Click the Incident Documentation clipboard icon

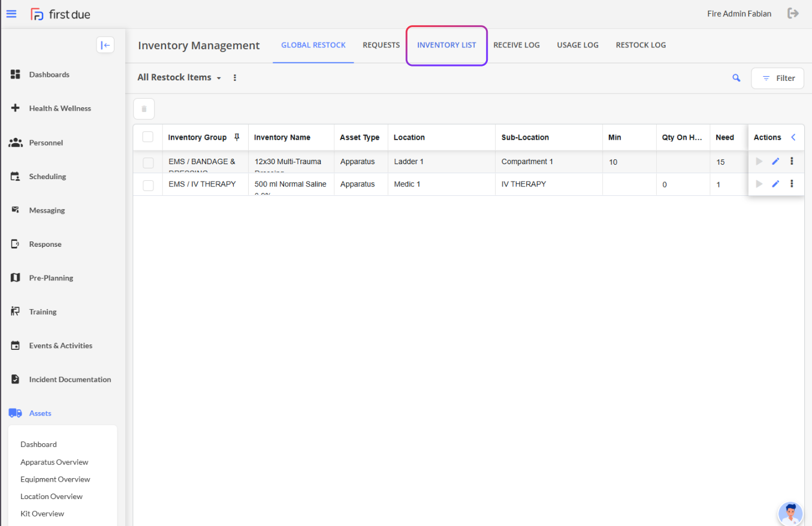pos(16,379)
